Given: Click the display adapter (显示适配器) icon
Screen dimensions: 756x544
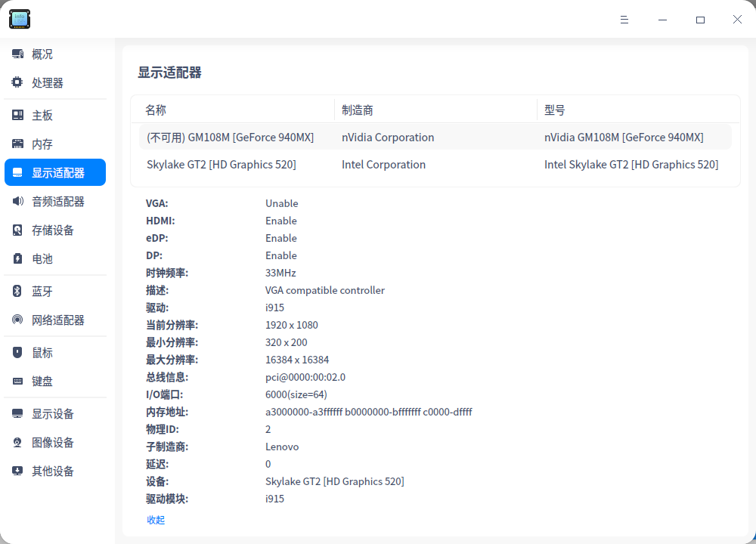Looking at the screenshot, I should pos(17,172).
